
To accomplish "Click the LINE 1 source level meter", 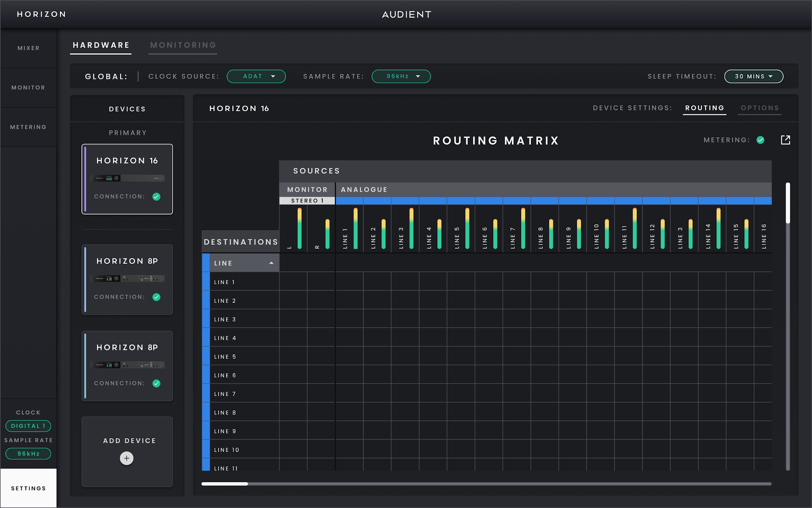I will [x=356, y=229].
